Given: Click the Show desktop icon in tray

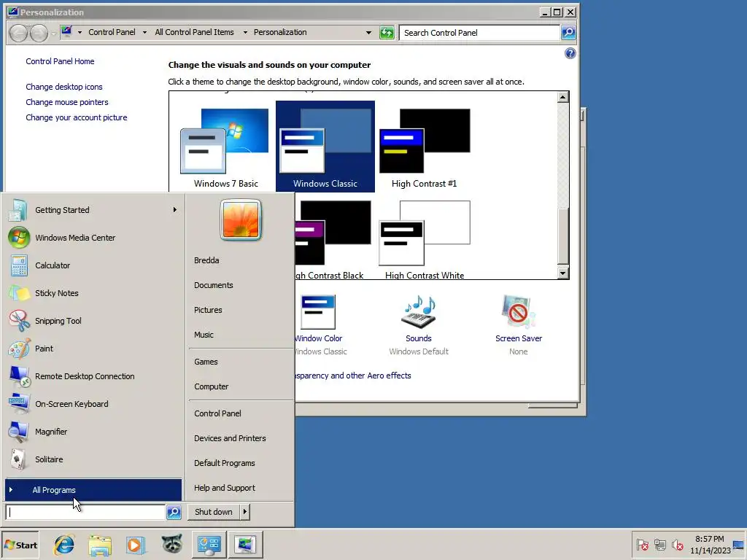Looking at the screenshot, I should click(x=739, y=545).
